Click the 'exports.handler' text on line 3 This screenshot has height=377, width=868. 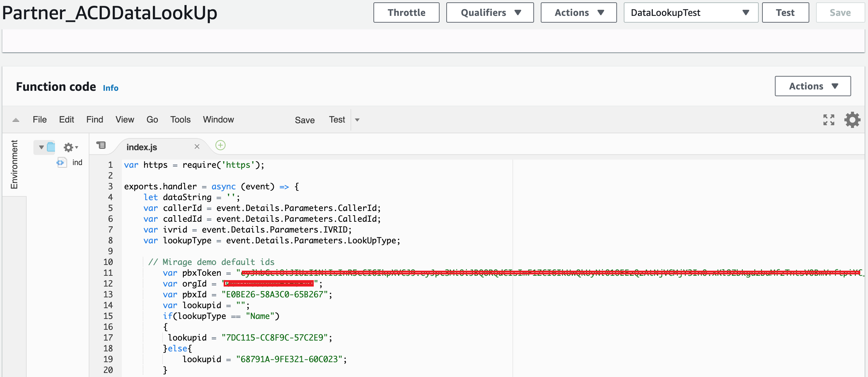160,186
